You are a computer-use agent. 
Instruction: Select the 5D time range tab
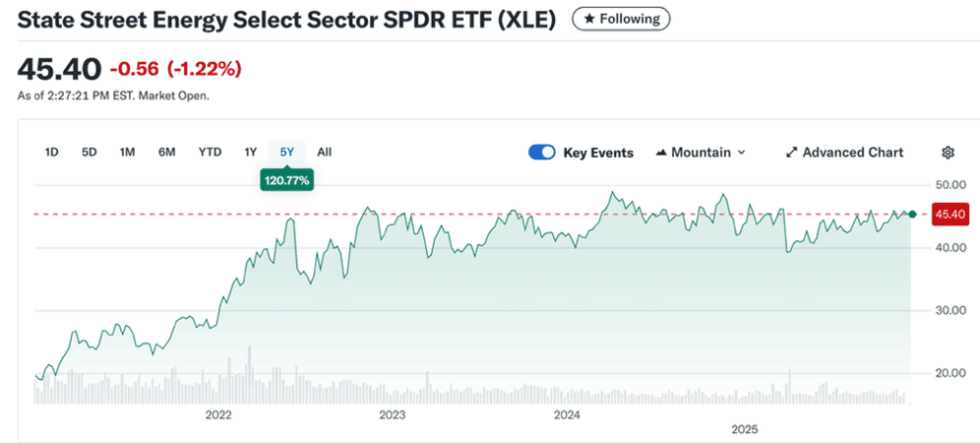pyautogui.click(x=90, y=152)
